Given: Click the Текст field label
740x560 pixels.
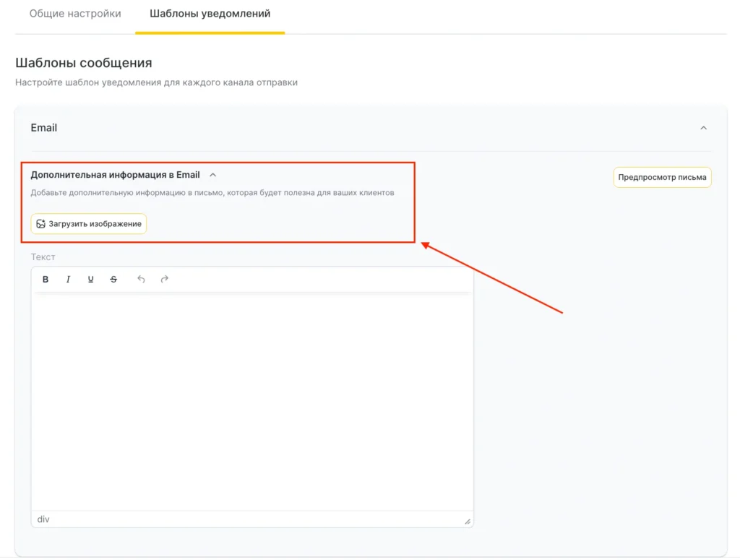Looking at the screenshot, I should coord(43,257).
